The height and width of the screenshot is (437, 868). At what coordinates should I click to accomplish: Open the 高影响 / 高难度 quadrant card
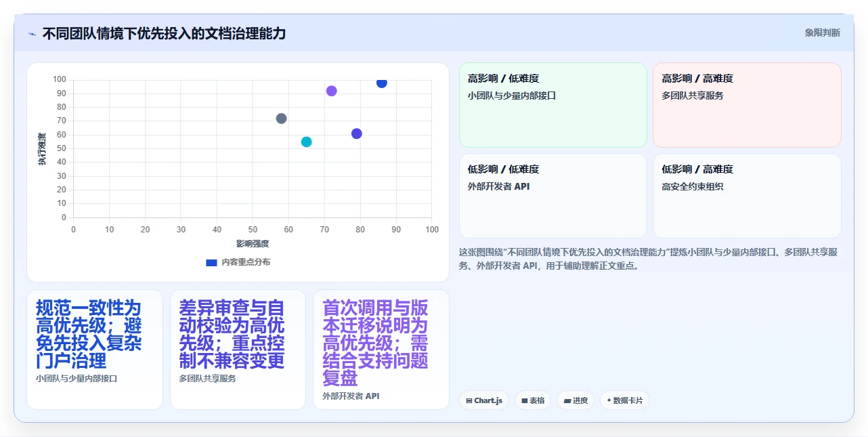pos(747,105)
